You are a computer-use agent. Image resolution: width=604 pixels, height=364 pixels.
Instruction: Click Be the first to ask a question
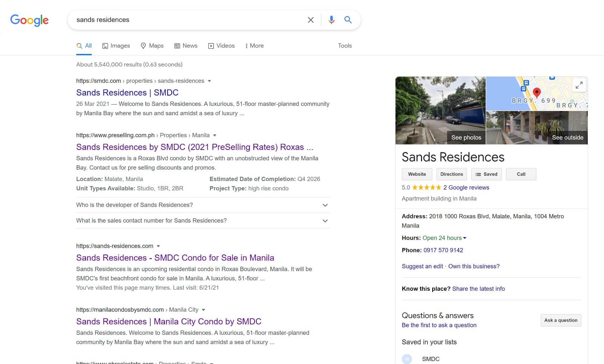(x=439, y=325)
